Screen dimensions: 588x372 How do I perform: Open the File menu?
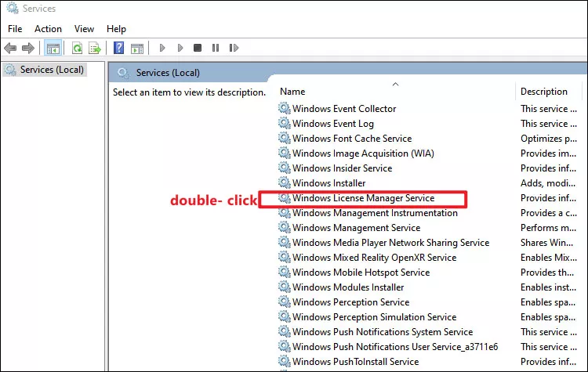pyautogui.click(x=15, y=29)
